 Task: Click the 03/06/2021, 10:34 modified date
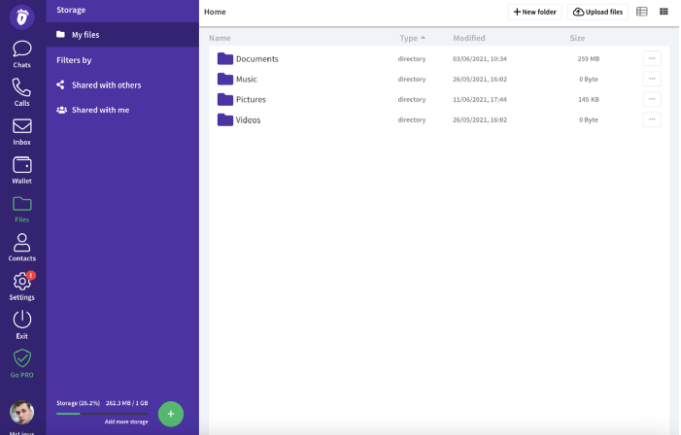(x=479, y=59)
